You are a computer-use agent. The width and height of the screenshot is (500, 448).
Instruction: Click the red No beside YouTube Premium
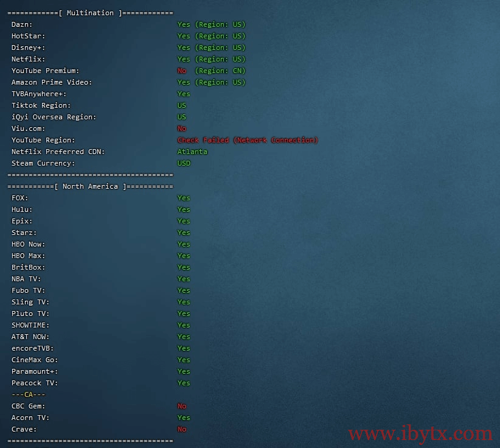click(182, 71)
